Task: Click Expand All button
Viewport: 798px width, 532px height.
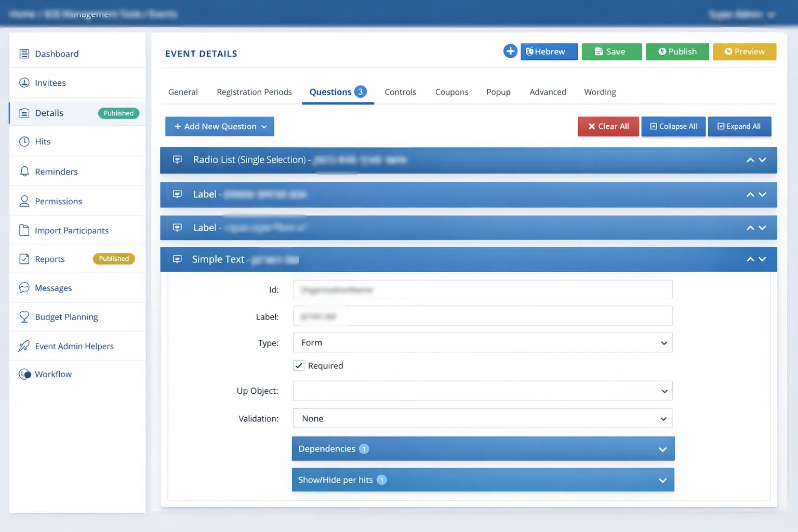Action: click(739, 126)
